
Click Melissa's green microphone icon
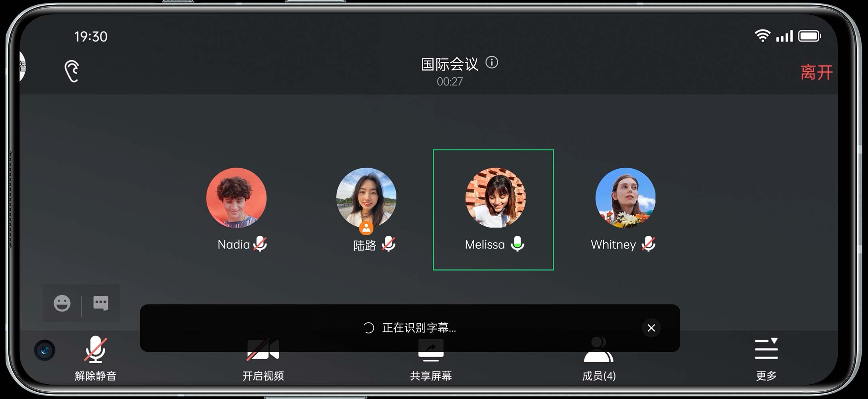pos(517,243)
